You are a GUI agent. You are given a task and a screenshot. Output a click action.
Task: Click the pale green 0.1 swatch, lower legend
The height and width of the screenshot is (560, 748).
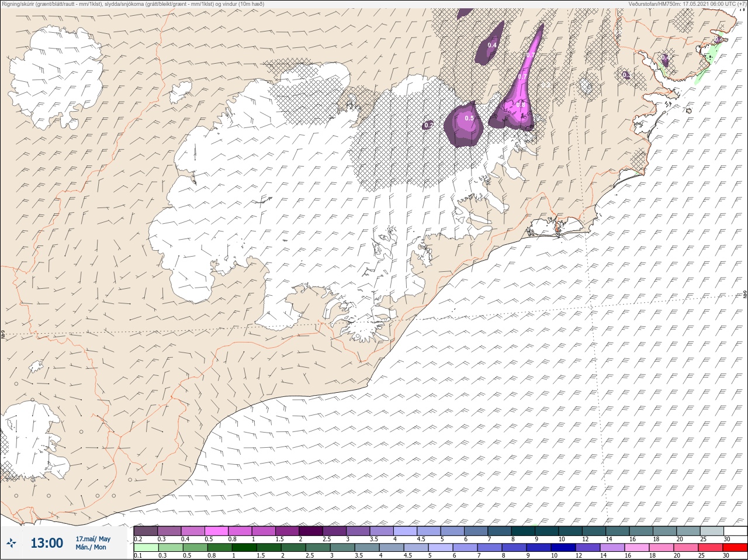pos(146,548)
